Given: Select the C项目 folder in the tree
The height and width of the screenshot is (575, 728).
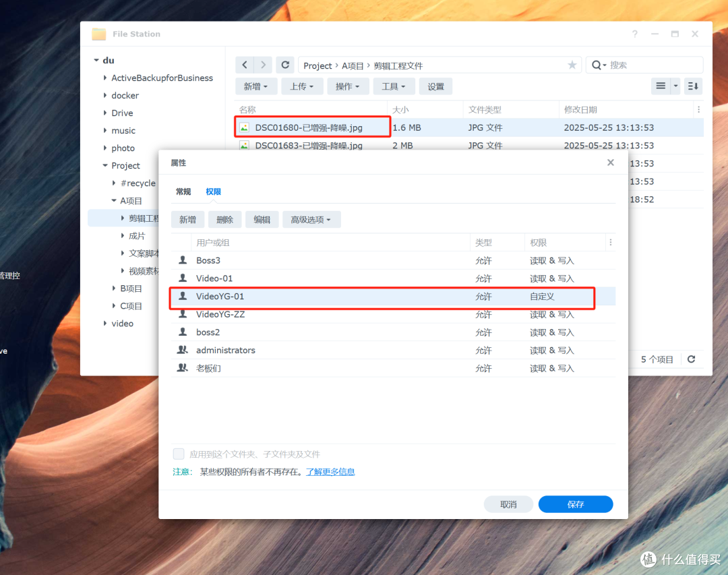Looking at the screenshot, I should [131, 306].
